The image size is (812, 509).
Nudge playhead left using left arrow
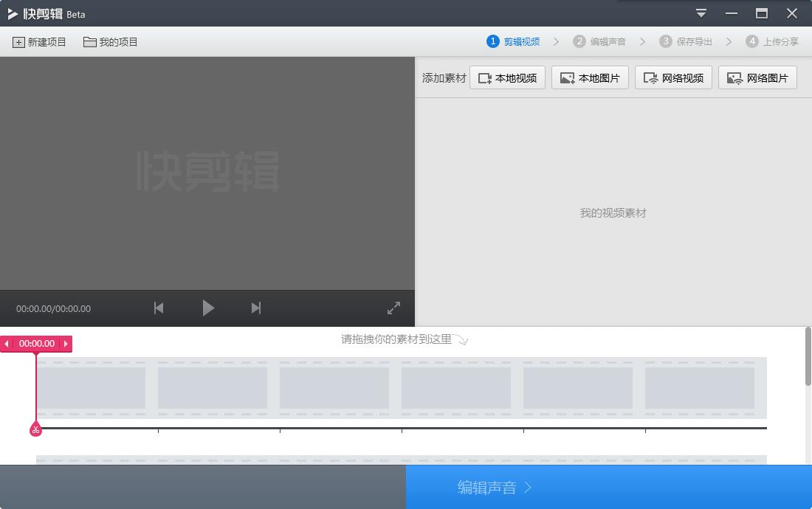point(7,344)
